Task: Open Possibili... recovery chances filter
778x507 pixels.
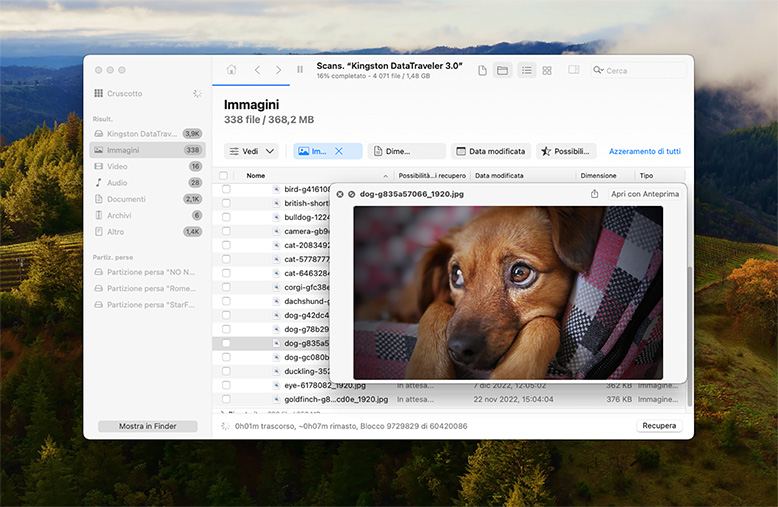Action: pos(568,151)
